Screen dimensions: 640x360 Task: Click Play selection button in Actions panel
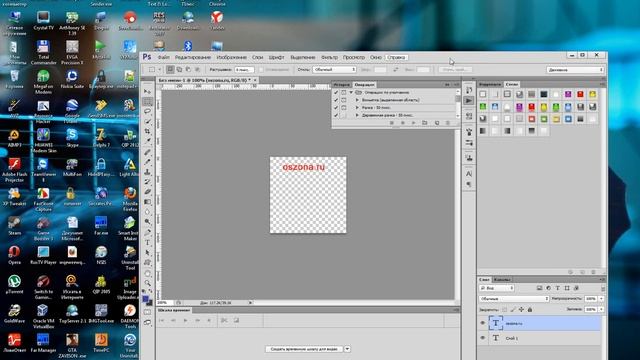coord(413,122)
